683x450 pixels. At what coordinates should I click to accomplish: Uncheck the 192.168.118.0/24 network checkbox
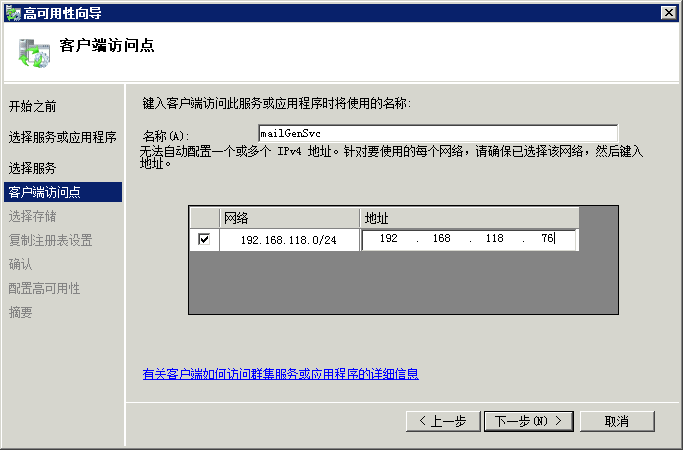pyautogui.click(x=204, y=239)
